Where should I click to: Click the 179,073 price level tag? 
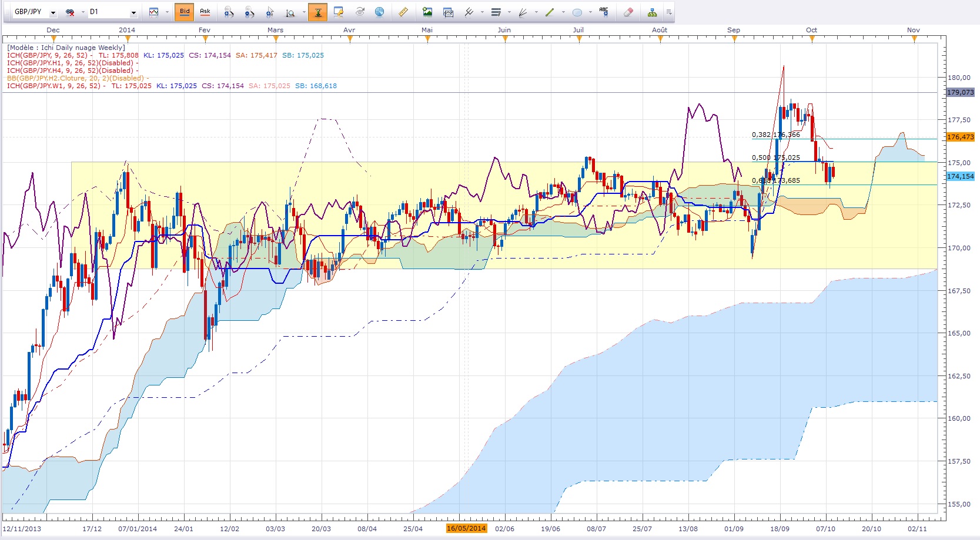(961, 92)
